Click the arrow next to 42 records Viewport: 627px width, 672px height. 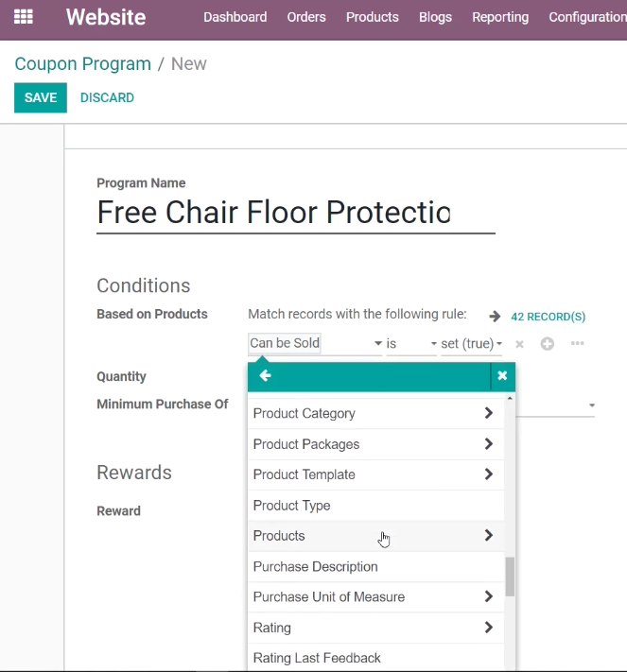tap(495, 317)
